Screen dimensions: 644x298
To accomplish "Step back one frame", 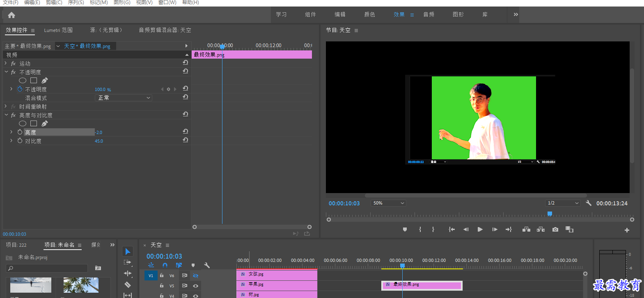I will 466,230.
